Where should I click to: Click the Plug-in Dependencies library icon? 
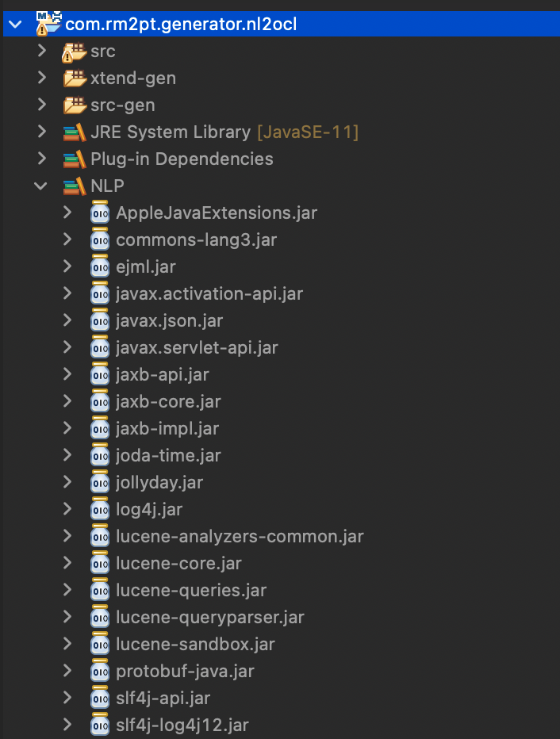click(75, 159)
